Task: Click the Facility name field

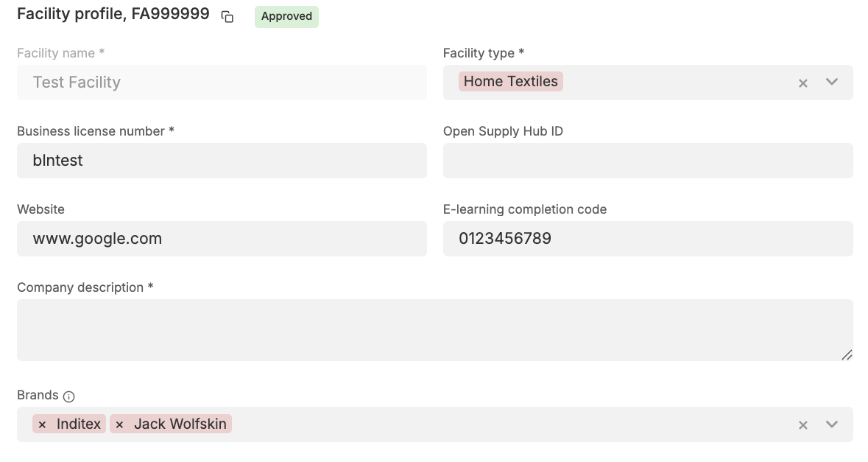Action: (x=221, y=83)
